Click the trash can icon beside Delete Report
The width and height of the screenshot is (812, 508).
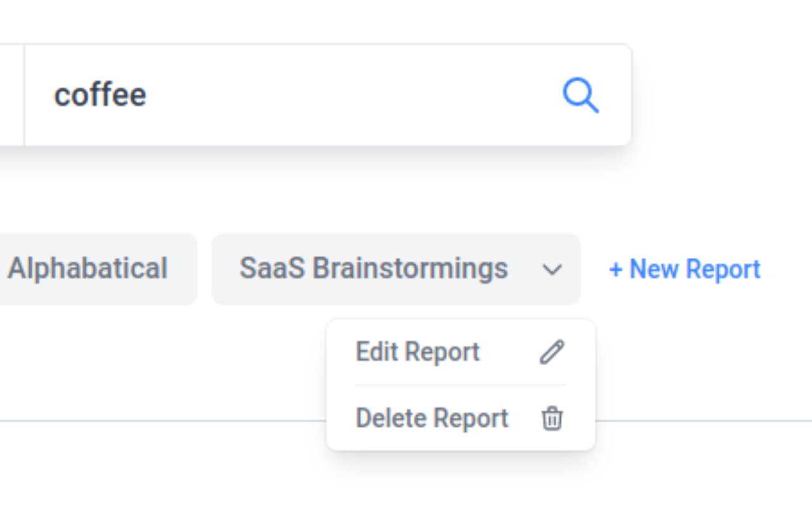pos(552,418)
